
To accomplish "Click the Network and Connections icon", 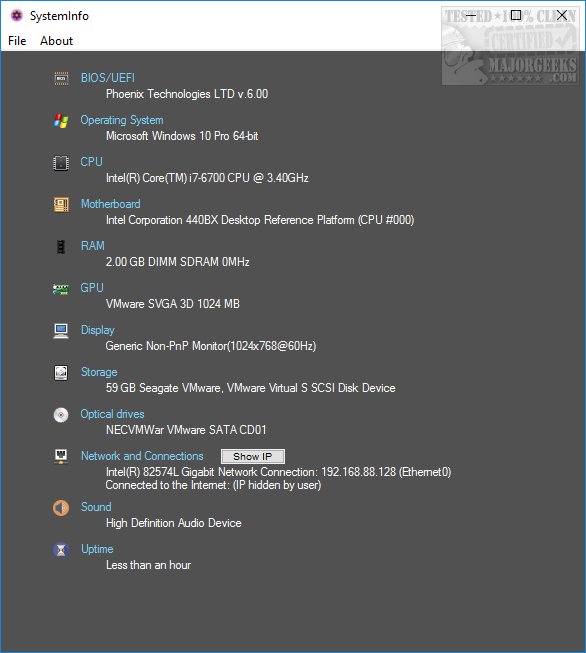I will tap(61, 456).
